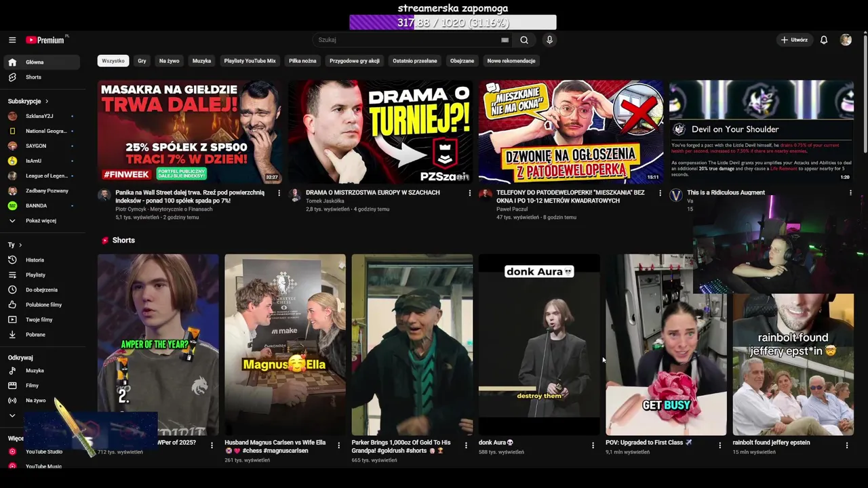Open options for Panika na Wall Street video
868x488 pixels.
point(279,193)
